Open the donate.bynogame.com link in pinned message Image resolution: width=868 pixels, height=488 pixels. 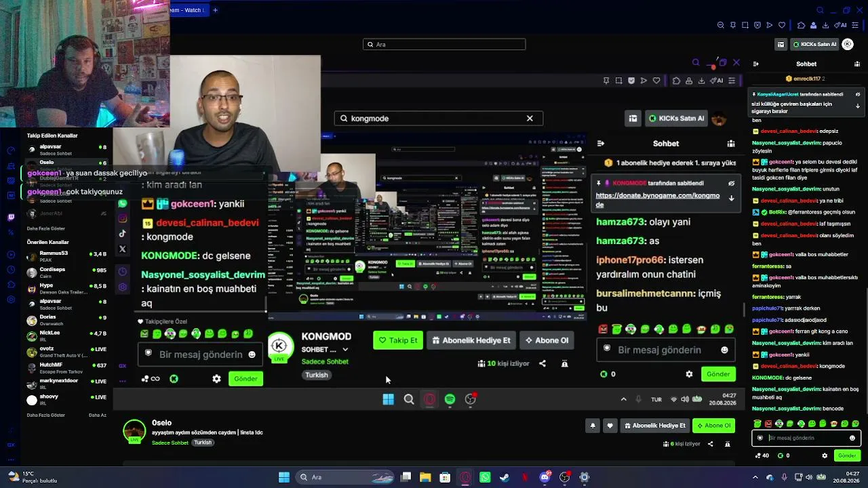(658, 199)
